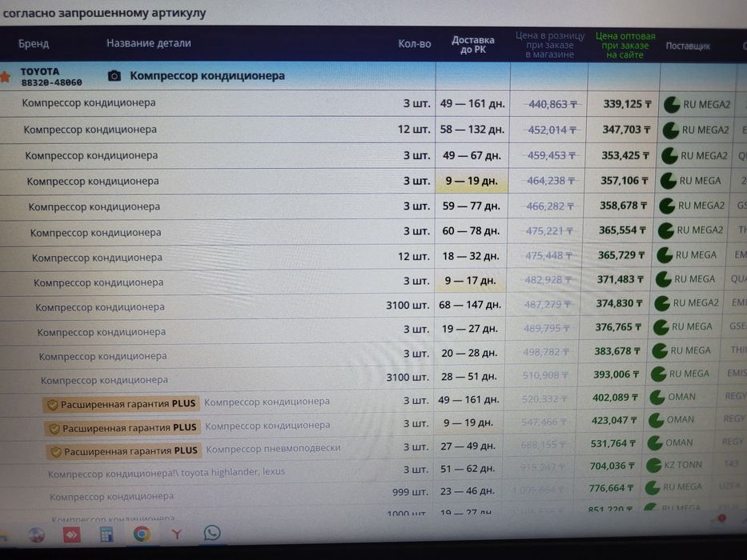Click supplier icon for 347,703 ₸ row

pyautogui.click(x=670, y=130)
